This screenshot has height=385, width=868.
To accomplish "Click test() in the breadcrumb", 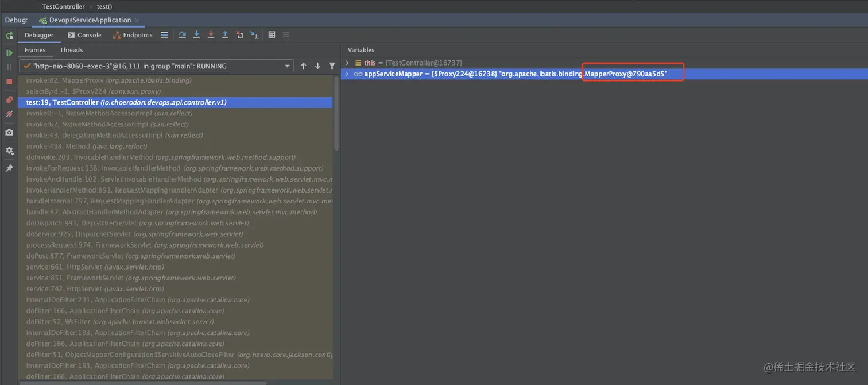I will tap(104, 6).
